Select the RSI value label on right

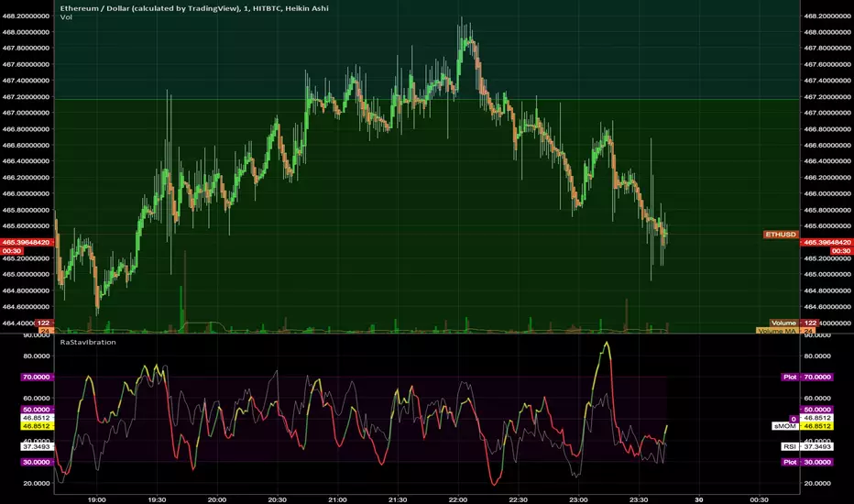click(787, 447)
